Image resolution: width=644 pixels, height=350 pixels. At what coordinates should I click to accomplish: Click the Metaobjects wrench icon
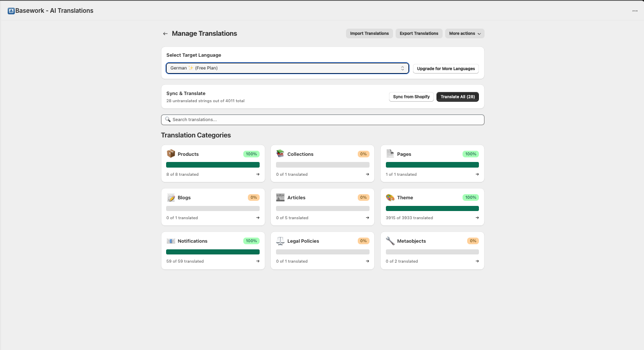coord(390,241)
